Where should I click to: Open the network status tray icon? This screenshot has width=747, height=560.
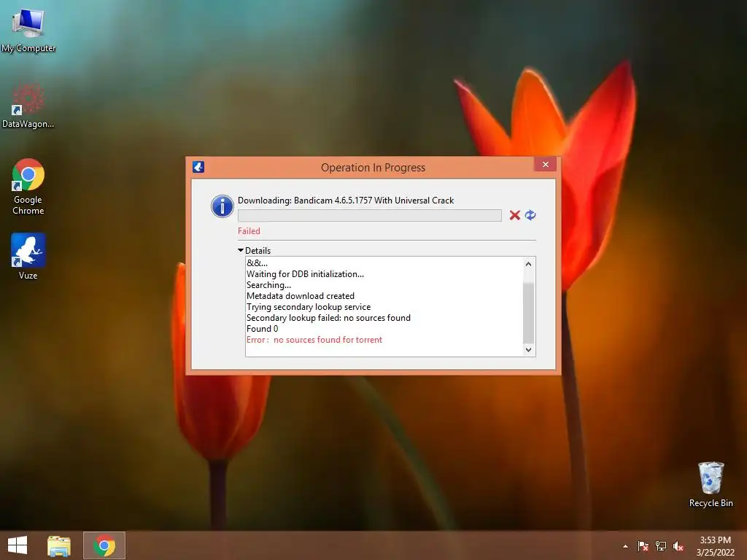click(x=661, y=546)
